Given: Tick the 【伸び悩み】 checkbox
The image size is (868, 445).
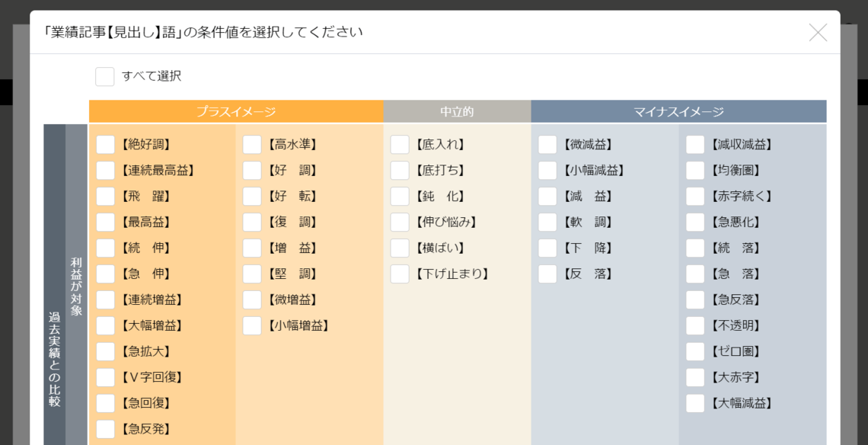Looking at the screenshot, I should point(400,222).
